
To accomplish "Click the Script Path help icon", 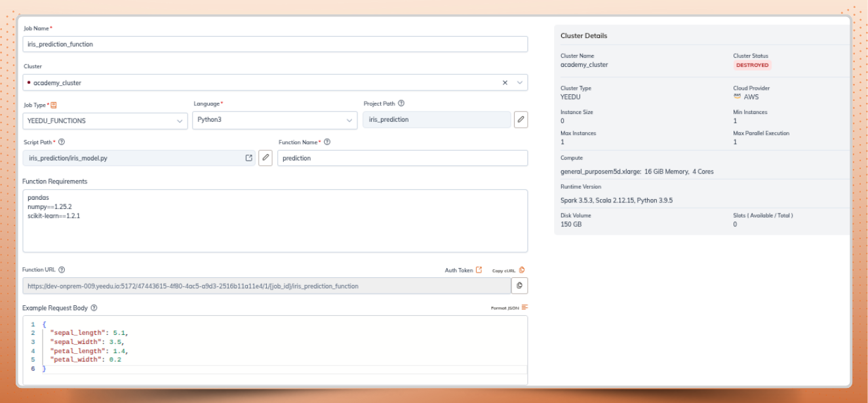I will [x=60, y=142].
